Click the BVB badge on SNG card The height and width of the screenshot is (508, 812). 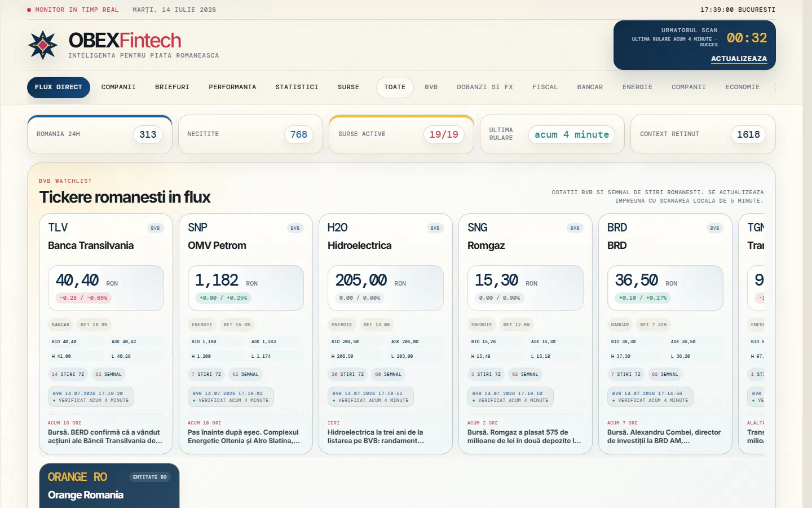coord(575,228)
